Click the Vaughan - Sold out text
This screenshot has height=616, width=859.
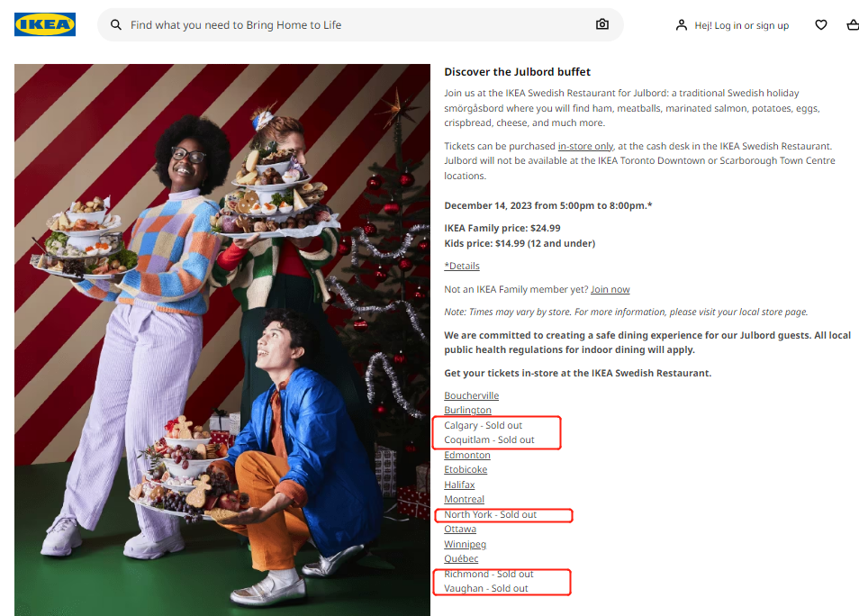click(486, 589)
